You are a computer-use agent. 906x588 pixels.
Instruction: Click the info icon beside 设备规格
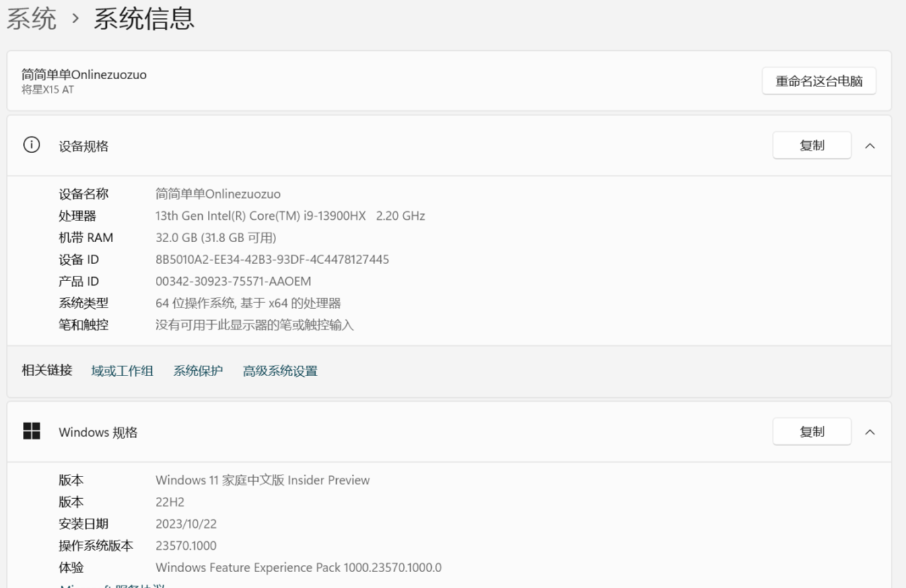[x=32, y=145]
